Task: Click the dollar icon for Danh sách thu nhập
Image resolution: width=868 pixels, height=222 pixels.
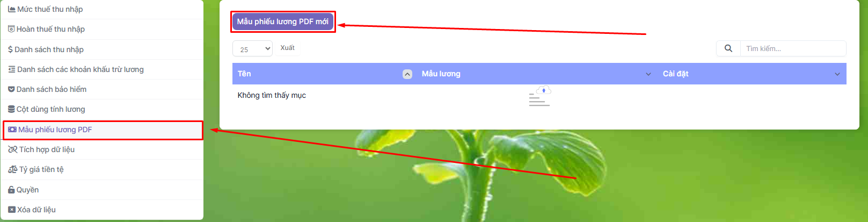Action: pyautogui.click(x=10, y=49)
